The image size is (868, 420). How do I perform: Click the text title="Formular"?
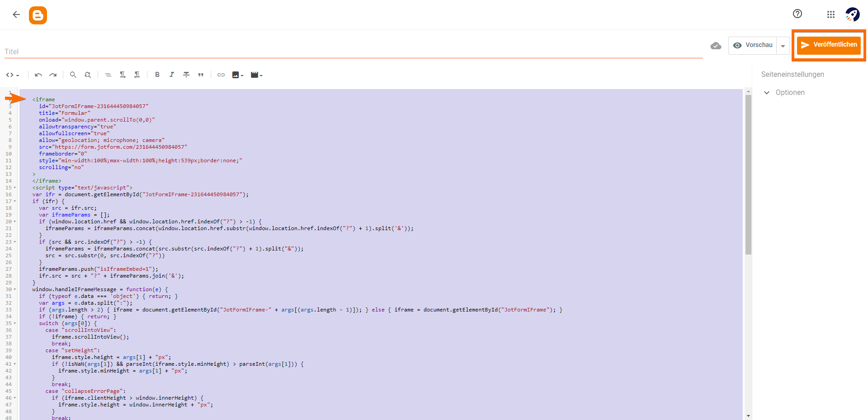pos(65,113)
